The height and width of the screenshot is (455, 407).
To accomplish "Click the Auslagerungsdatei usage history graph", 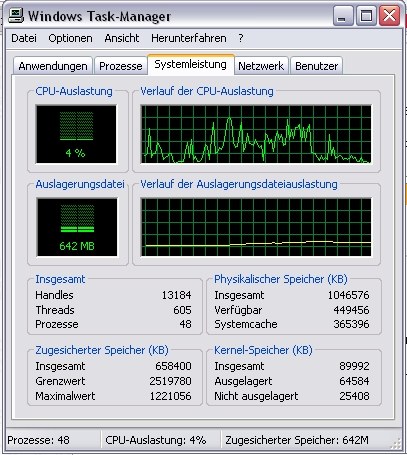I will click(256, 227).
